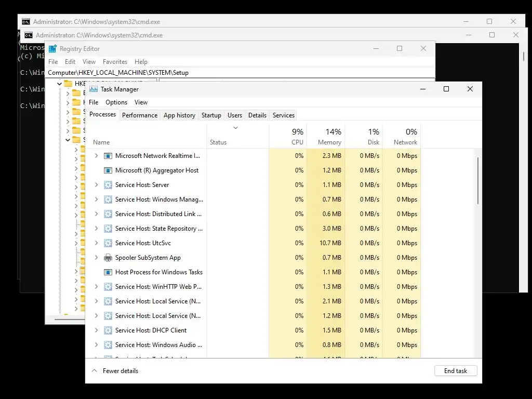Click the rear cmd.exe window icon

26,22
